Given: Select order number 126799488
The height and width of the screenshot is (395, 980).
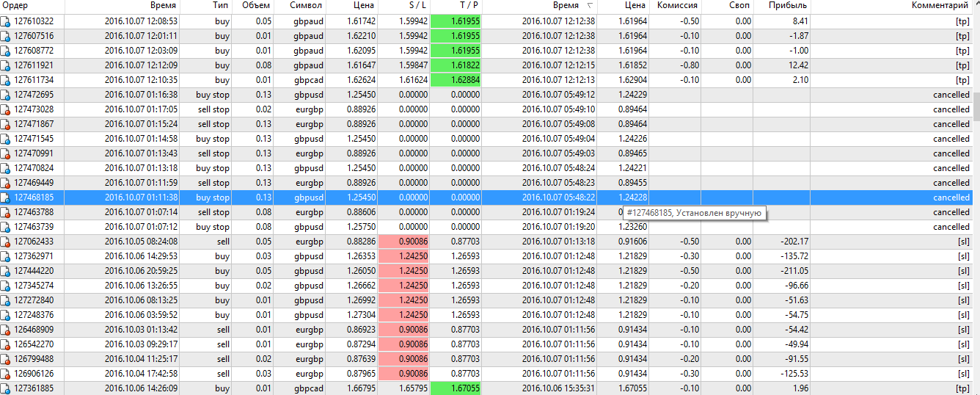Looking at the screenshot, I should pyautogui.click(x=34, y=359).
